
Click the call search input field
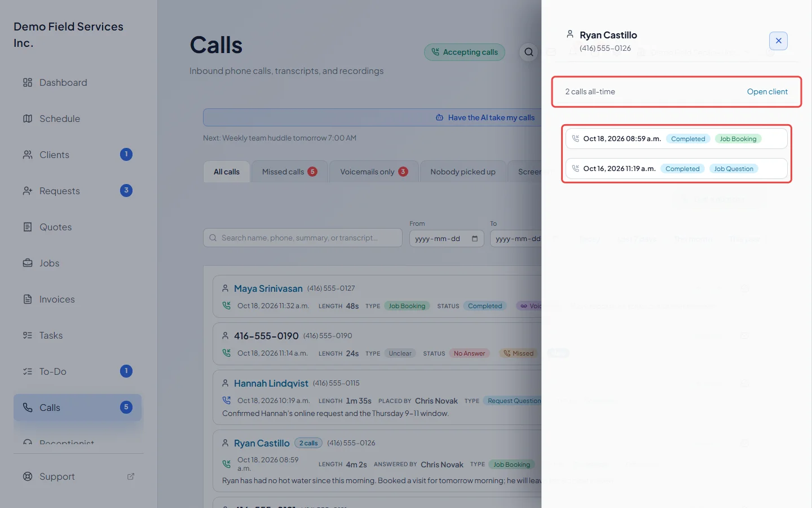(303, 238)
